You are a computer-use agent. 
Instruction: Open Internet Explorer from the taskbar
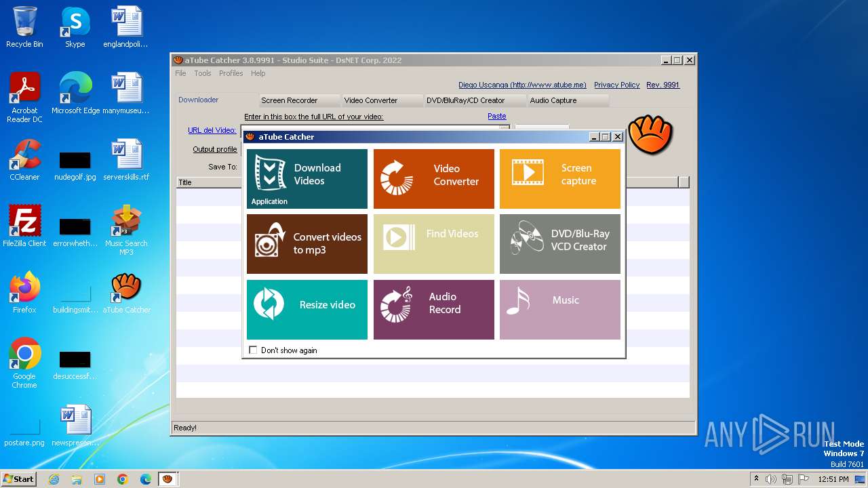[54, 479]
